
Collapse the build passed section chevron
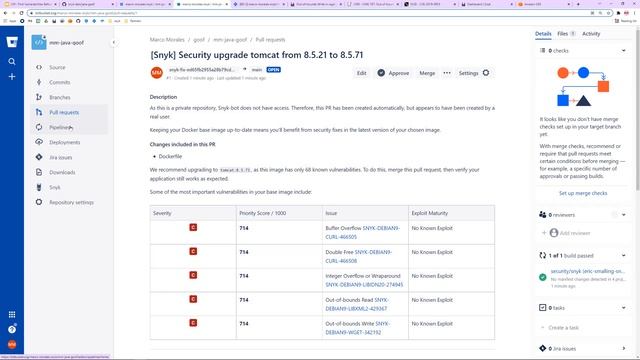(624, 256)
